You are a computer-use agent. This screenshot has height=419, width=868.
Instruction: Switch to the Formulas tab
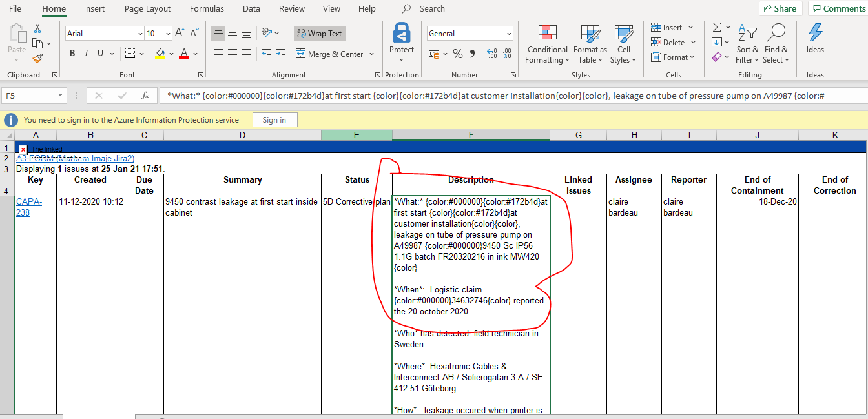(207, 9)
